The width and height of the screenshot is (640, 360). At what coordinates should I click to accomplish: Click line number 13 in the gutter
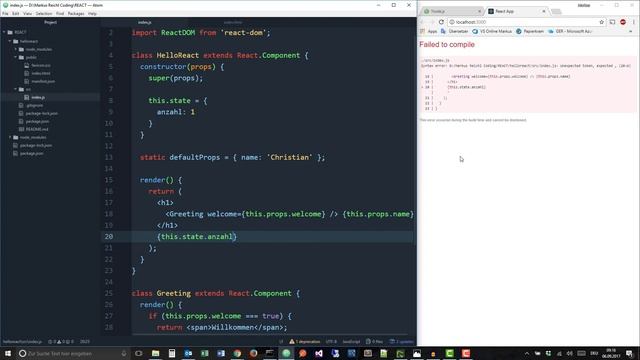[x=109, y=157]
